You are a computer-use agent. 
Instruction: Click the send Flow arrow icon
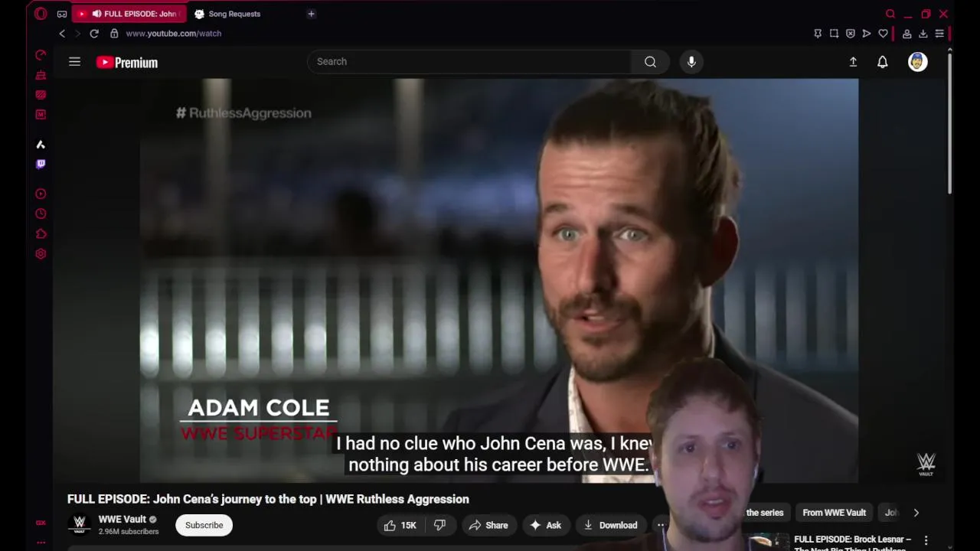point(866,34)
